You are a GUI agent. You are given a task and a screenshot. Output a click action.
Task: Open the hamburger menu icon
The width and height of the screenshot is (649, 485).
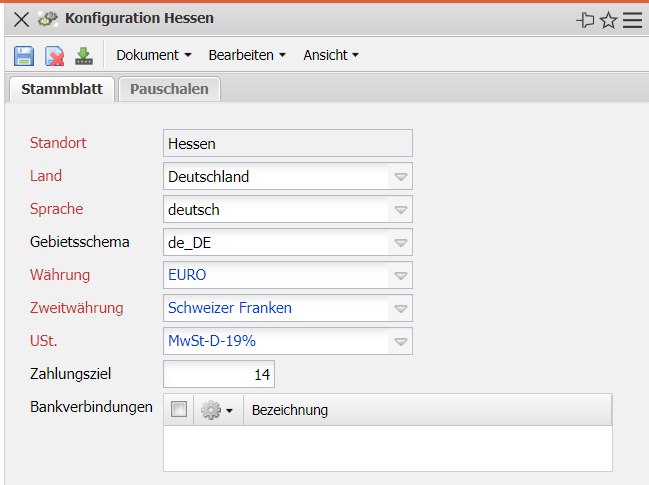[632, 19]
